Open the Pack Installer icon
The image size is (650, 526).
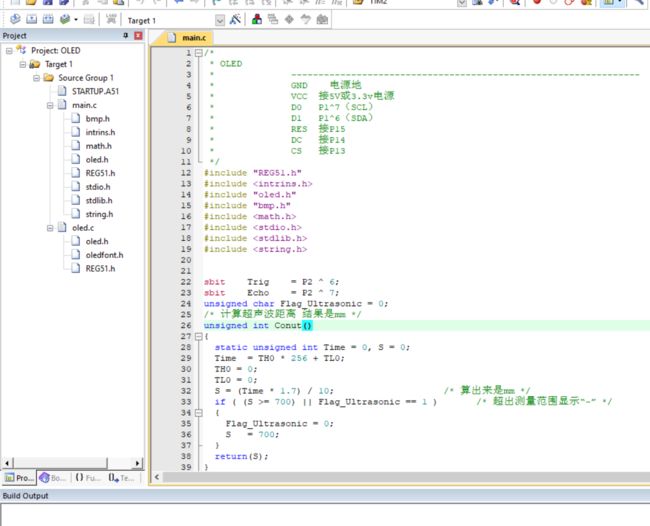click(322, 19)
